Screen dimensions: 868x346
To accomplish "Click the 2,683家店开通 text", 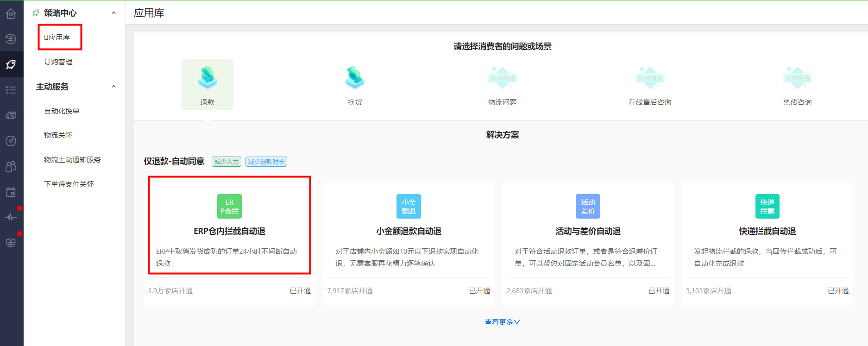I will click(529, 290).
